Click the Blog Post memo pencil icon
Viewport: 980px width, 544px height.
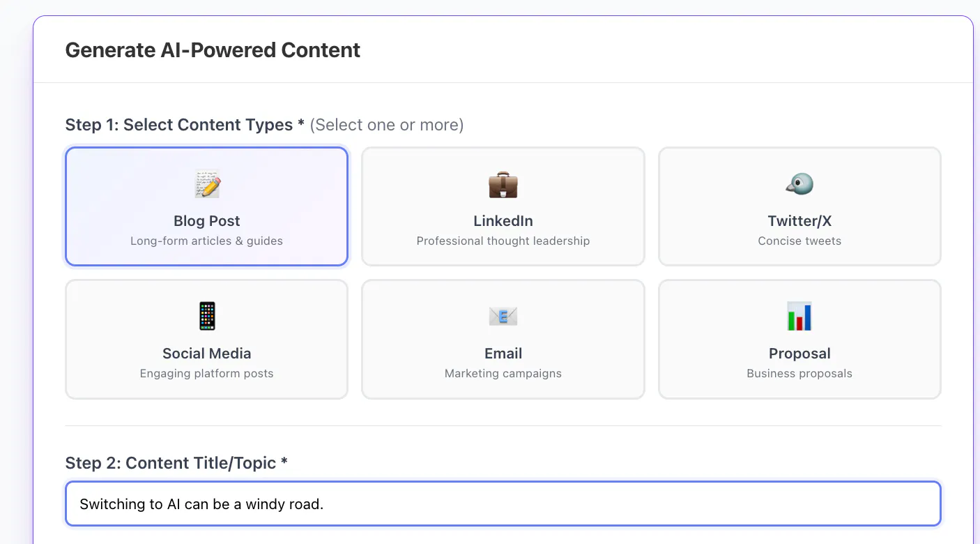207,184
